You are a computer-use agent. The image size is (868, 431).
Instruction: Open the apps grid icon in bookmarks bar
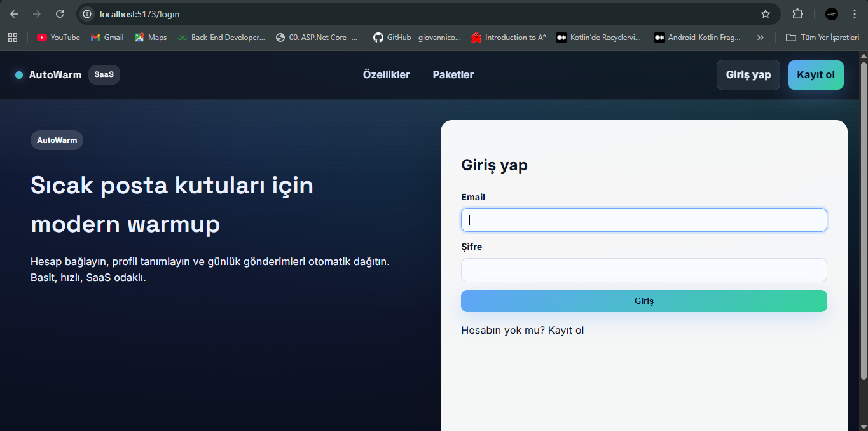tap(13, 38)
